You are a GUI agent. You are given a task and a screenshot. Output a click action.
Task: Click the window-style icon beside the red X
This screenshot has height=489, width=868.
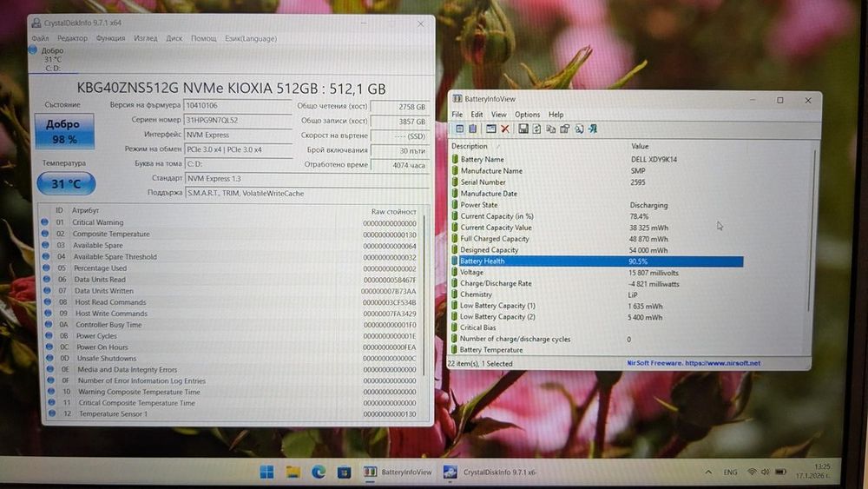491,129
